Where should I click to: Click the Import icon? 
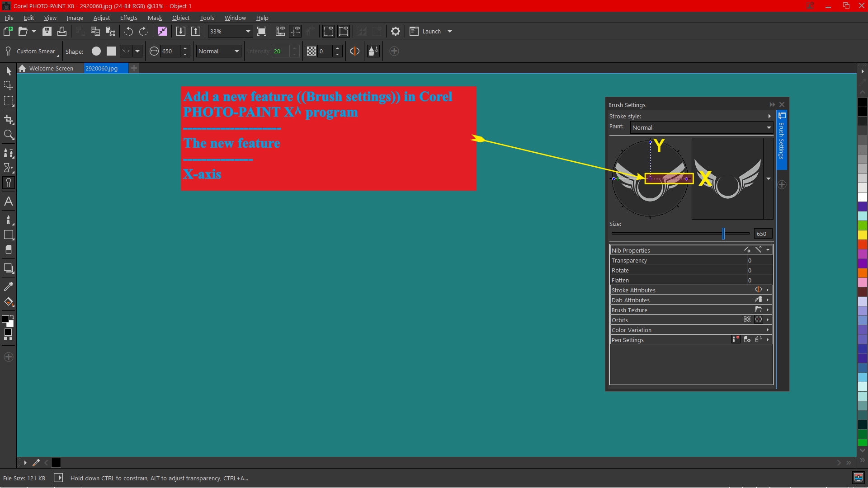pos(180,31)
